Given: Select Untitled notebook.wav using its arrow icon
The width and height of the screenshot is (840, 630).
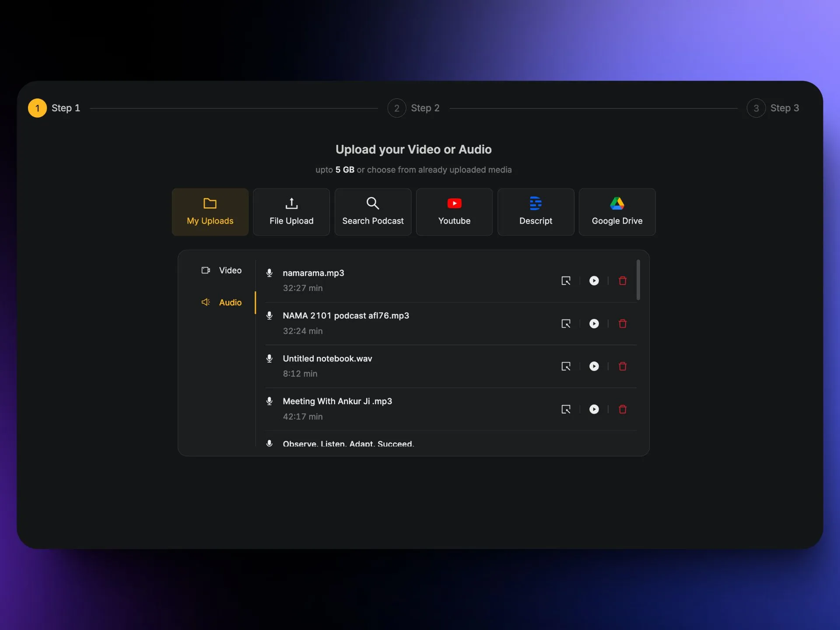Looking at the screenshot, I should click(x=566, y=366).
